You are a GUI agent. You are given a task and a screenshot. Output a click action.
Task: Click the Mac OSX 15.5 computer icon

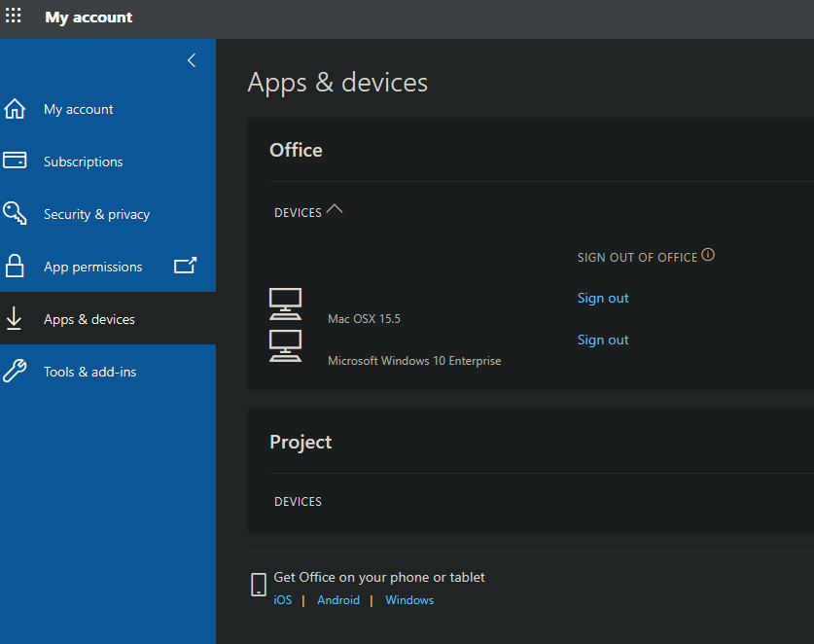(x=285, y=304)
